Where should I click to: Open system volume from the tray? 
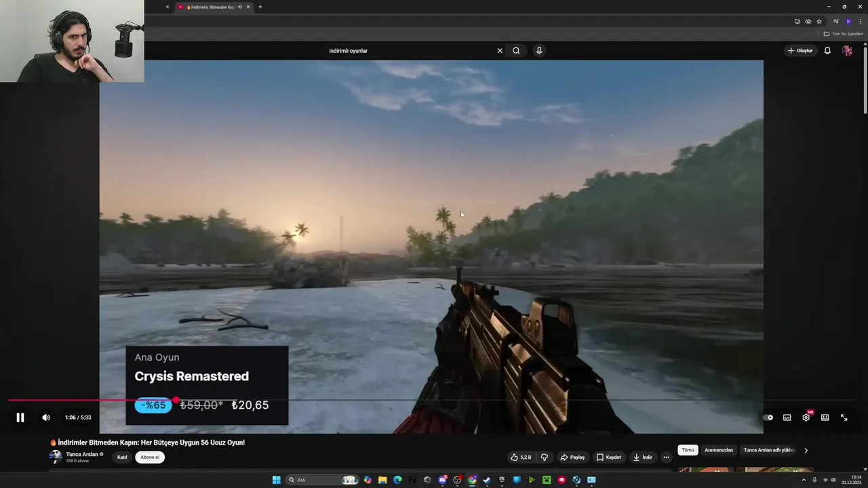pyautogui.click(x=833, y=480)
